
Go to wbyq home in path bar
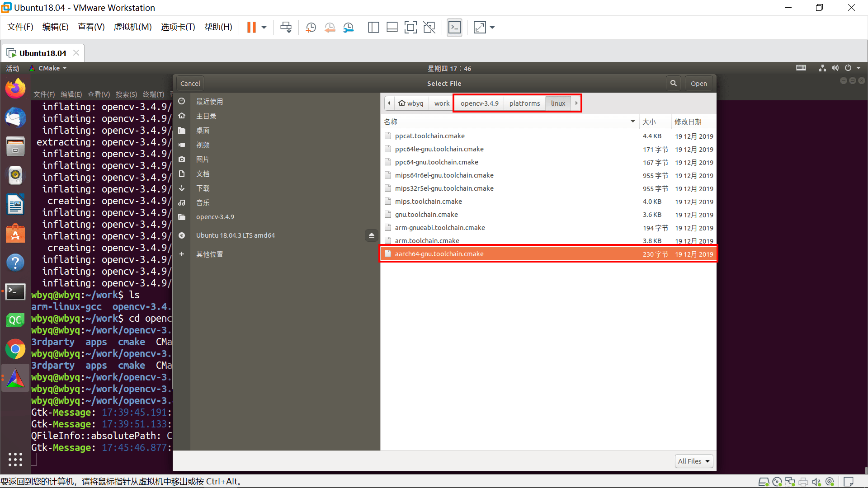coord(411,103)
